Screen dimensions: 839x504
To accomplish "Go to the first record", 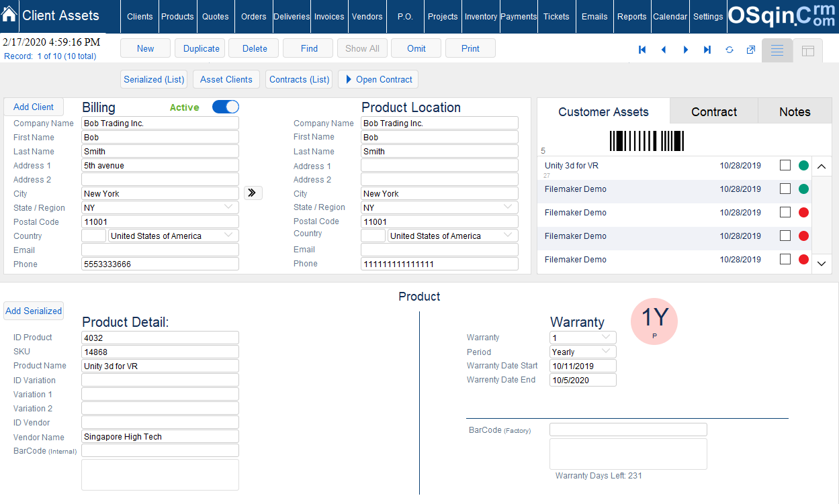I will 642,50.
